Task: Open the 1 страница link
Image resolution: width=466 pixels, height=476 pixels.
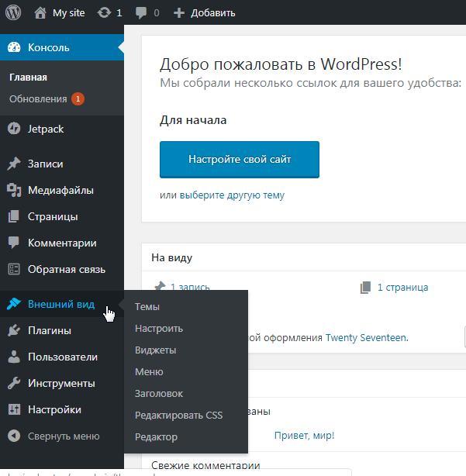Action: [x=402, y=287]
